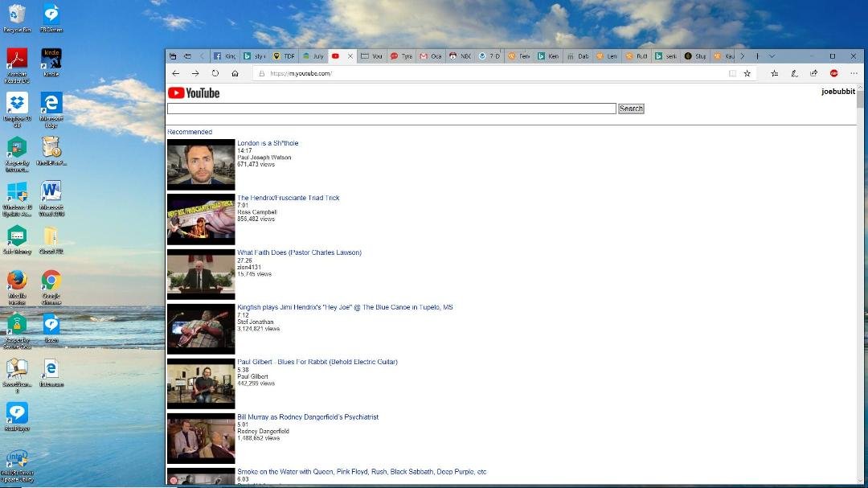Open the Favorites hub icon
Image resolution: width=868 pixels, height=488 pixels.
coord(775,73)
